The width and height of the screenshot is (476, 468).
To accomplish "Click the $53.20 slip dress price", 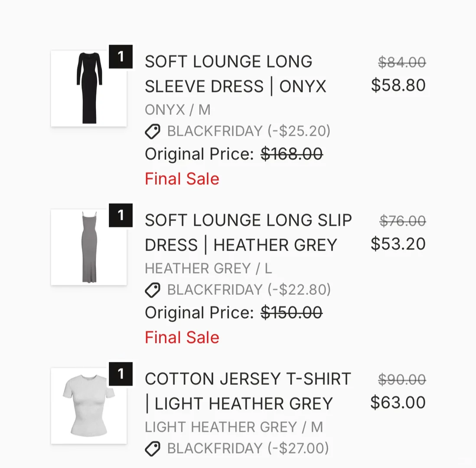I will 398,244.
